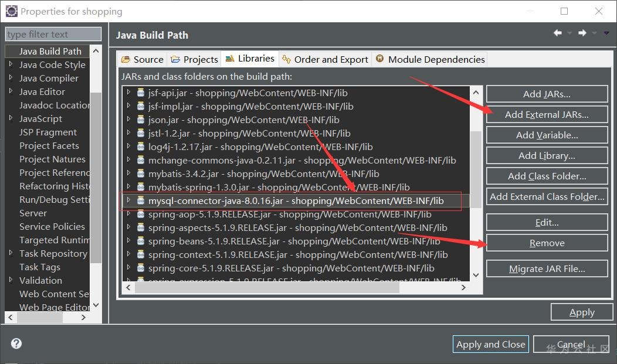This screenshot has width=617, height=364.
Task: Click the jar icon of spring-aspects-5.1.9.RELEASE.jar
Action: click(141, 227)
